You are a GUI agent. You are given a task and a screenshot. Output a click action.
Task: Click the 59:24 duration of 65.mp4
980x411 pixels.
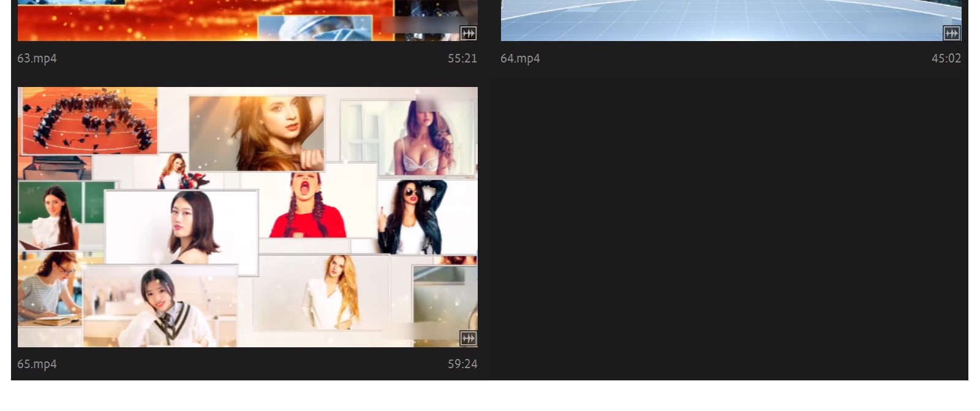[462, 364]
